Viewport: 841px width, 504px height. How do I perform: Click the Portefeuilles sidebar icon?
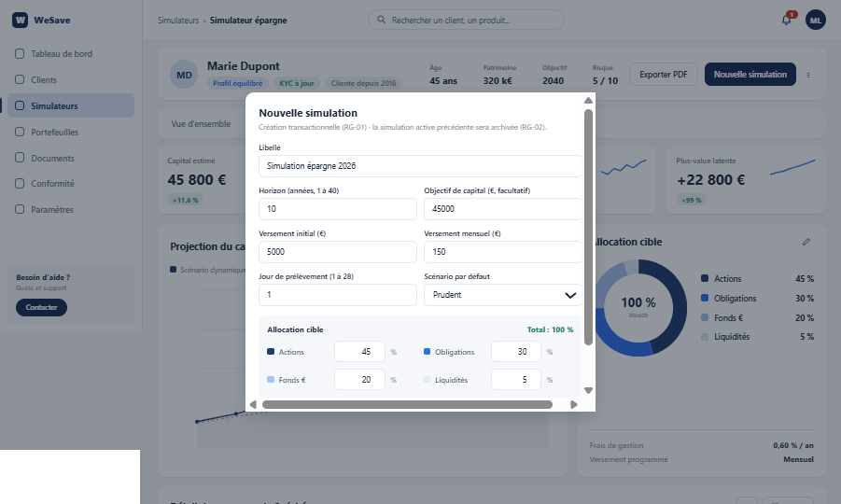[x=20, y=132]
